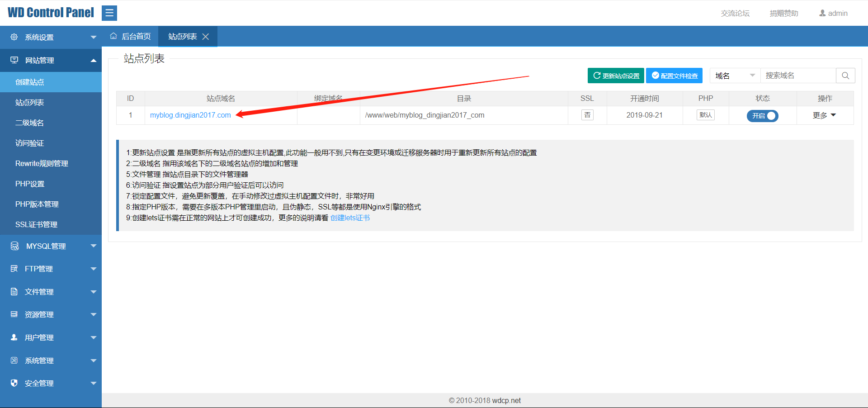Open the MYSQL管理 database icon in sidebar
Screen dimensions: 868x408
tap(14, 246)
